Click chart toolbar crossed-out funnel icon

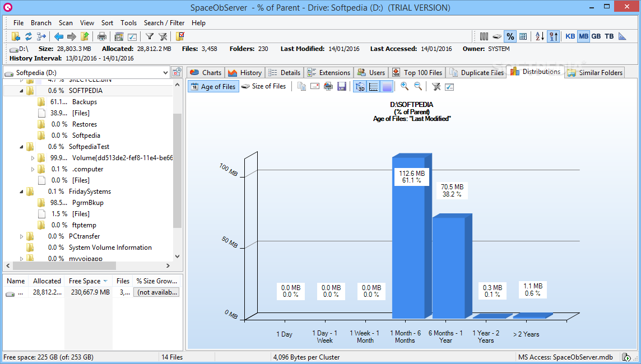pyautogui.click(x=436, y=86)
